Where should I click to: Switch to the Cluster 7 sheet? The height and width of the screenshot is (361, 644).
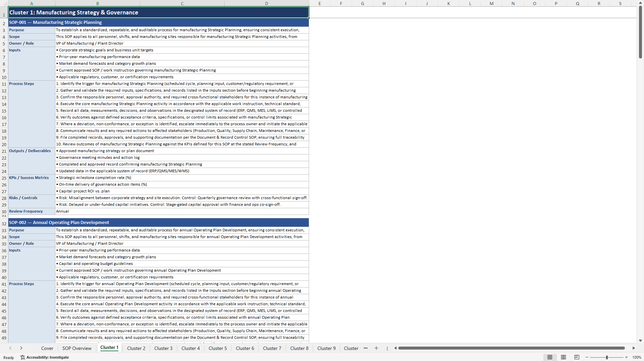point(272,348)
